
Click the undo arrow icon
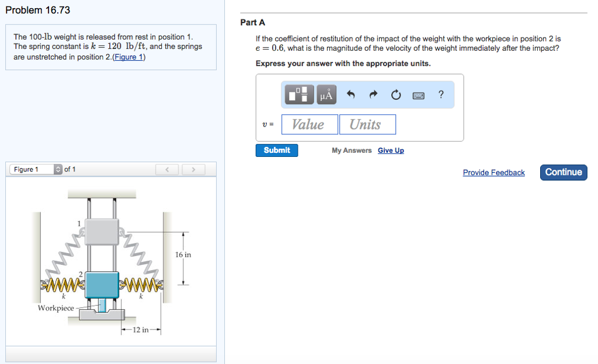[351, 94]
